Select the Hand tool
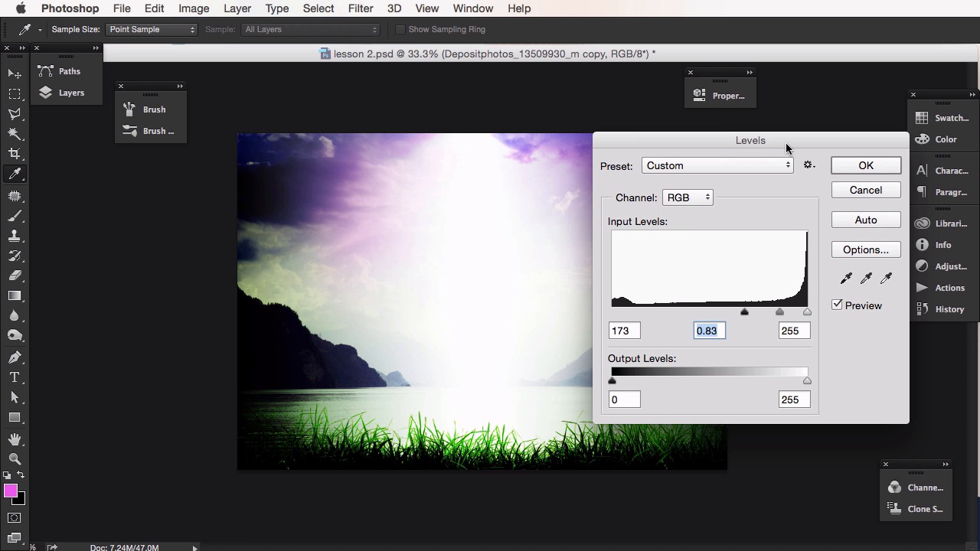The height and width of the screenshot is (551, 980). (15, 439)
